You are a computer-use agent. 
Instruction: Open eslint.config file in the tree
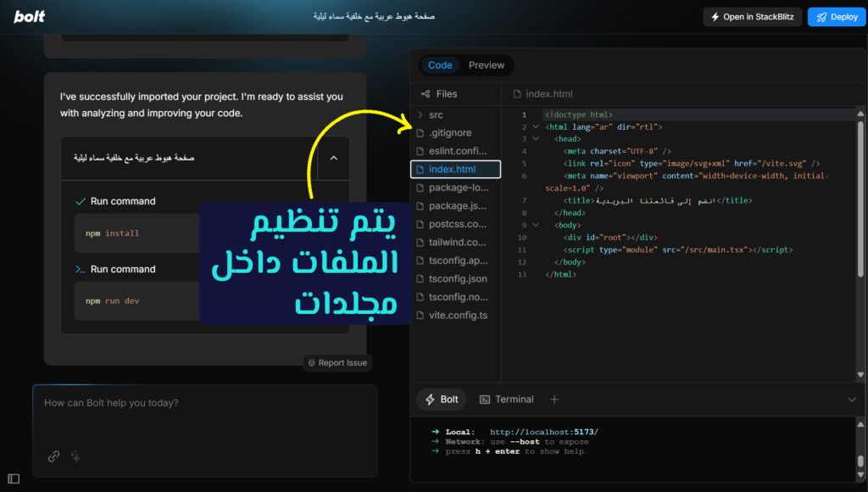click(455, 151)
